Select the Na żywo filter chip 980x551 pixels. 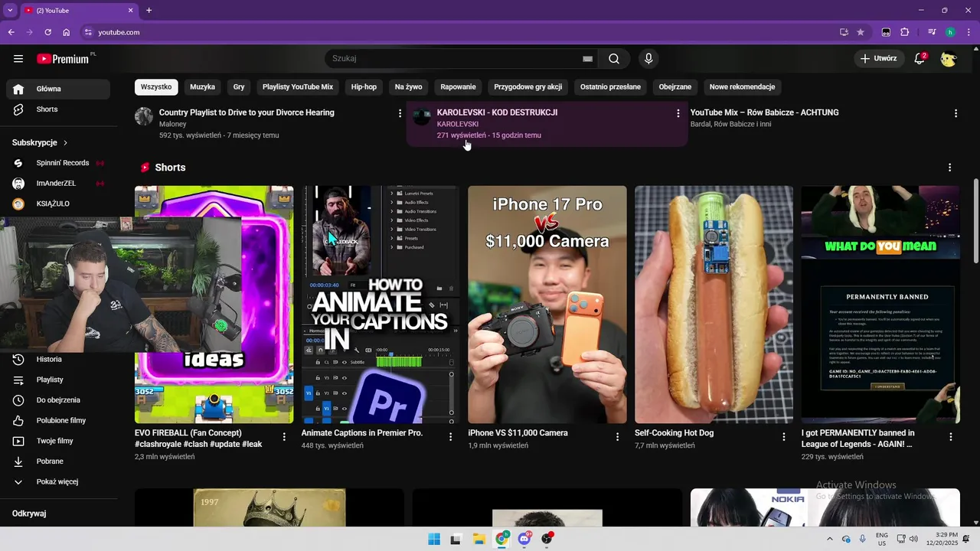[409, 87]
